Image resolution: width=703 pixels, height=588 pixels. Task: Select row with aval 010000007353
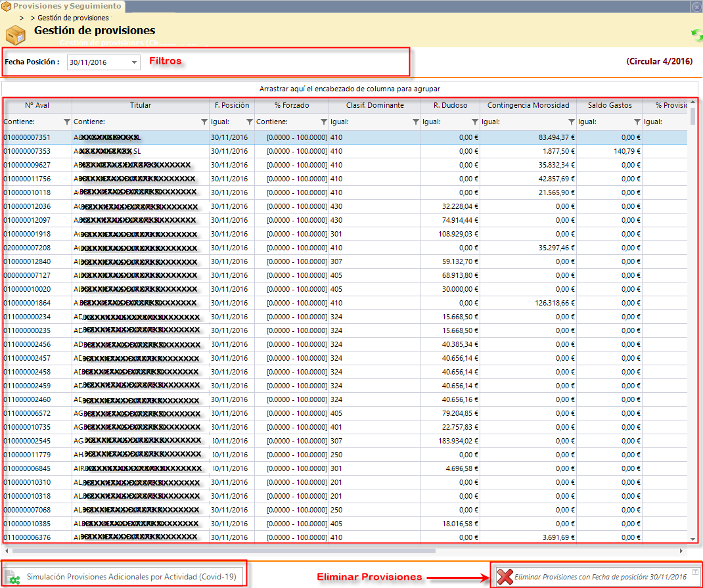click(345, 152)
